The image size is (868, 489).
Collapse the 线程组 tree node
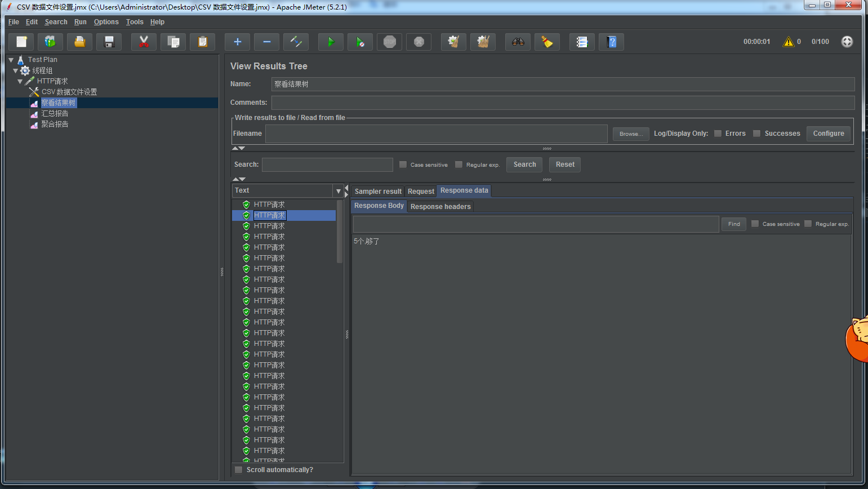16,70
